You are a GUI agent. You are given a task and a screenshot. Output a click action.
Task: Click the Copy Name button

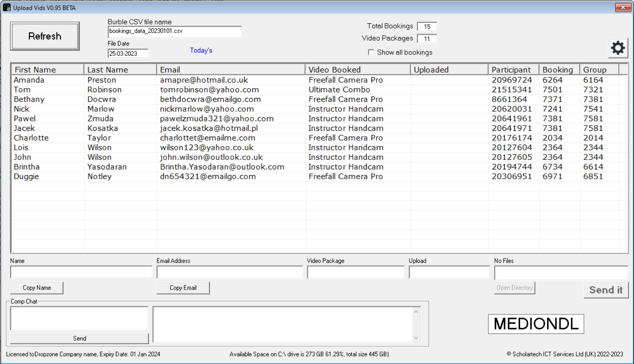point(37,288)
